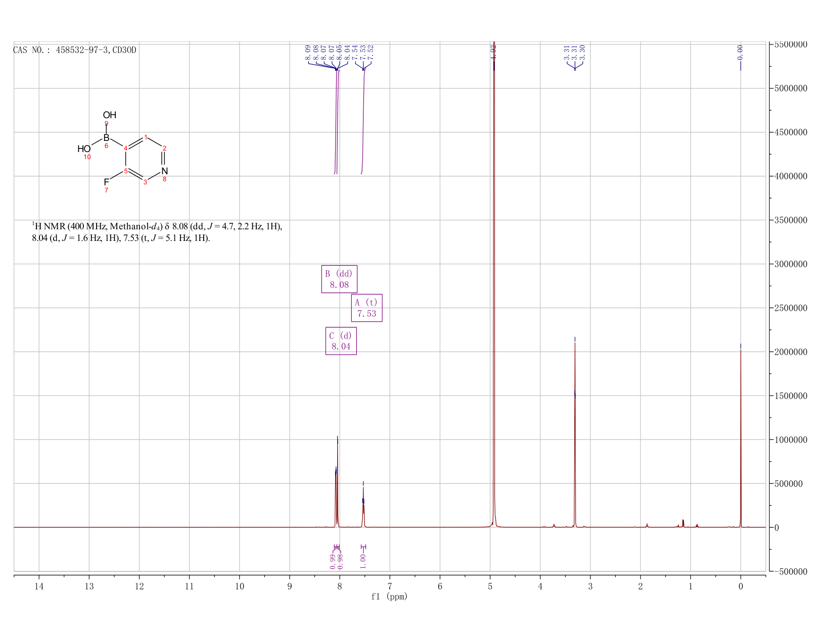Click the integral value 1.00 below 7.5 ppm
The image size is (834, 644).
click(363, 560)
